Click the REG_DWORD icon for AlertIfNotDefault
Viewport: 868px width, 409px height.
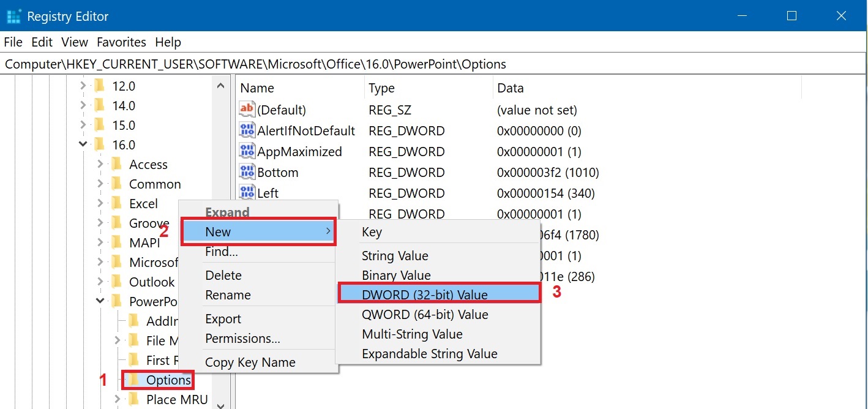tap(247, 130)
